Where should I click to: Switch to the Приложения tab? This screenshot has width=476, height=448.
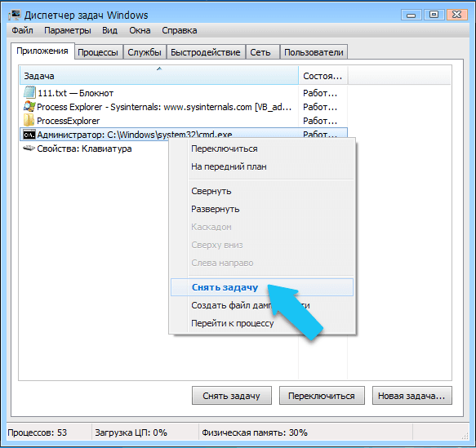(x=42, y=51)
